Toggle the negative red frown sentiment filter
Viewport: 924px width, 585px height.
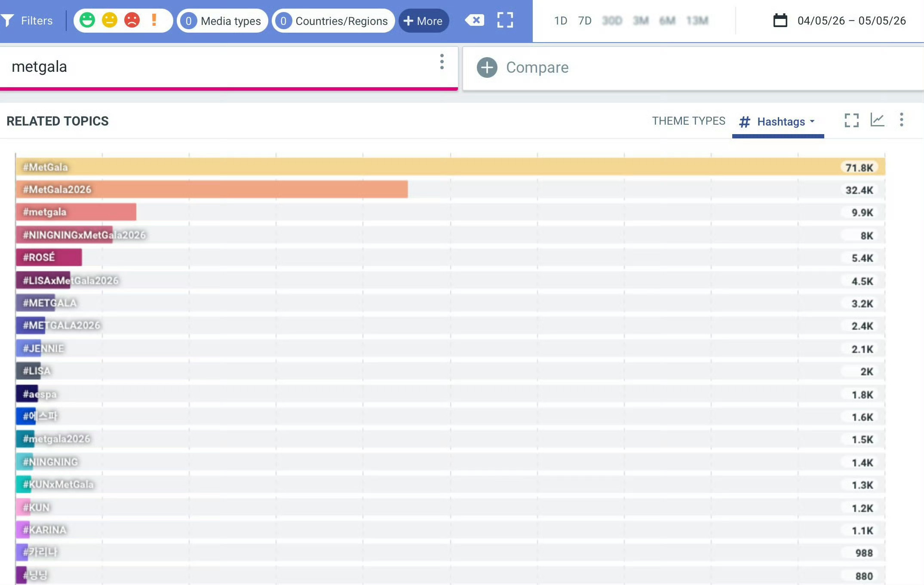tap(132, 20)
